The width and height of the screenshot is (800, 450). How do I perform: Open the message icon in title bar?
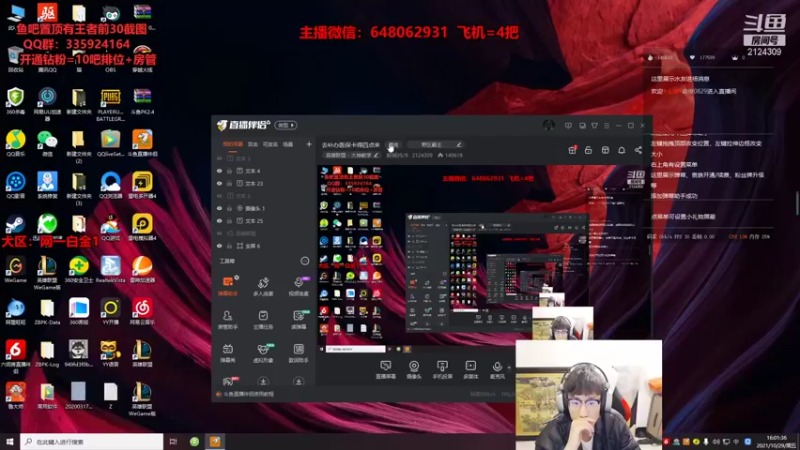point(568,126)
